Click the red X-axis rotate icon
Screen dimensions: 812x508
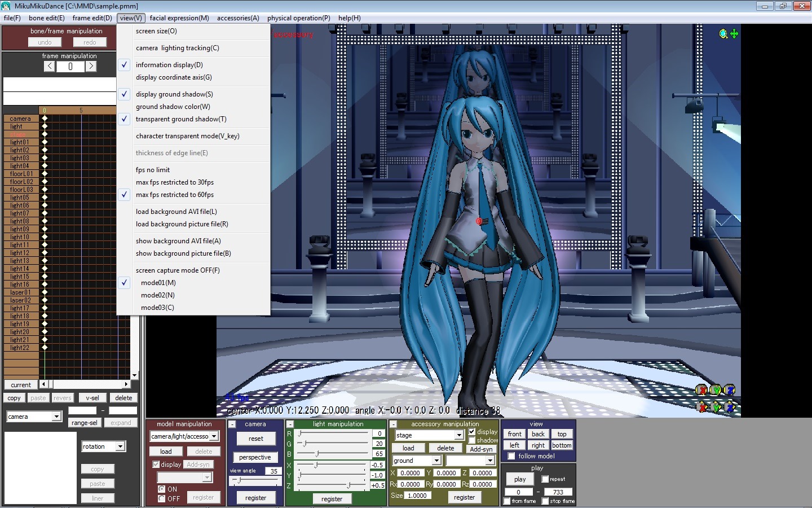pos(701,390)
